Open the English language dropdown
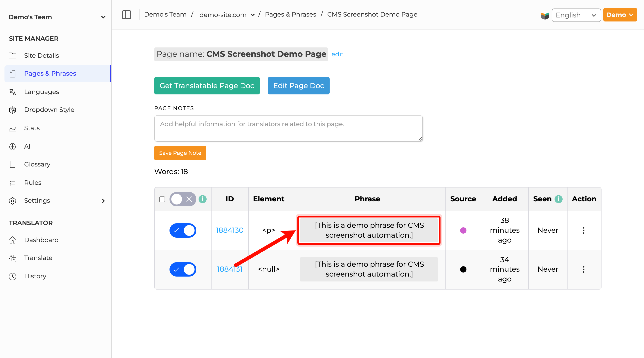This screenshot has height=358, width=644. click(x=576, y=15)
